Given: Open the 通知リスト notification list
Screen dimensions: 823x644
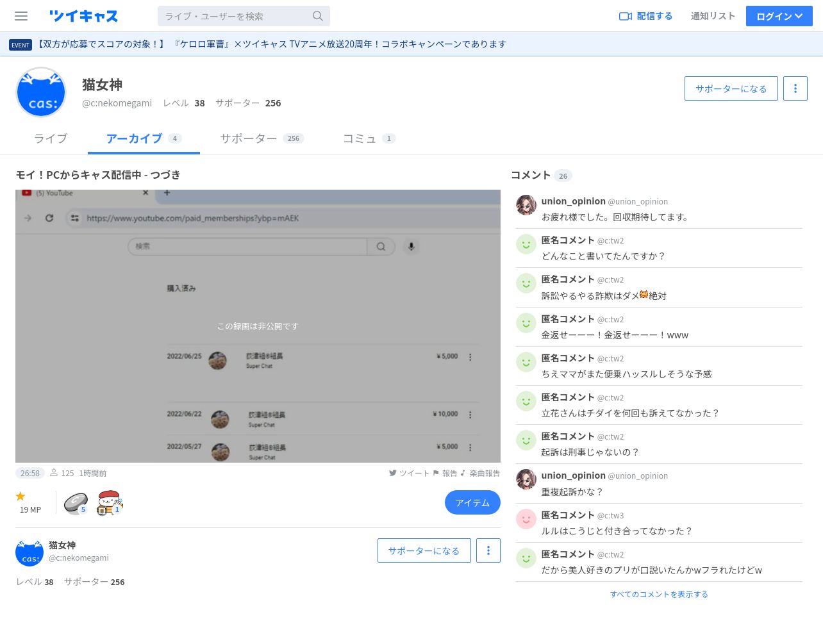Looking at the screenshot, I should [713, 16].
